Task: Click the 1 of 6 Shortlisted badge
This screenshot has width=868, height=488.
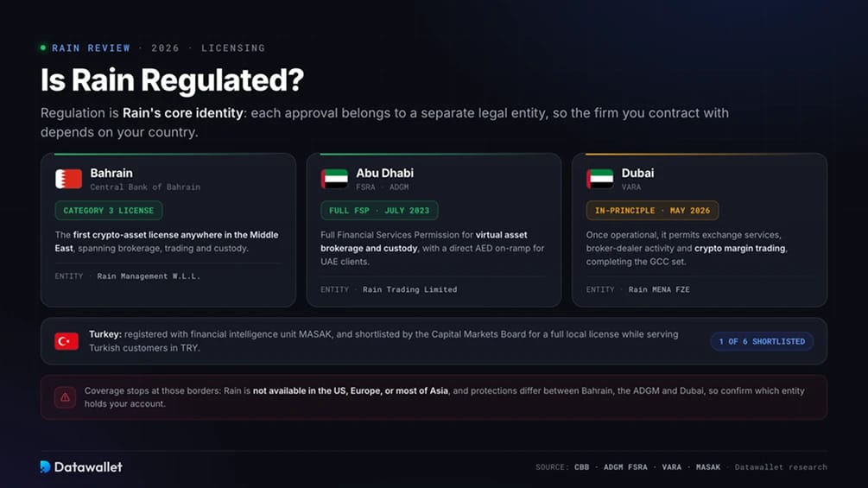Action: pyautogui.click(x=762, y=341)
